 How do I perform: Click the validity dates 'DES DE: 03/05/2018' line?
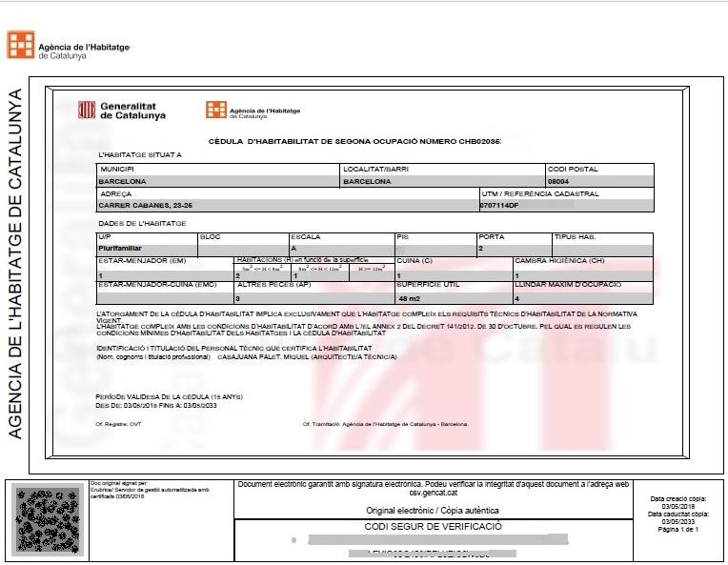[156, 405]
